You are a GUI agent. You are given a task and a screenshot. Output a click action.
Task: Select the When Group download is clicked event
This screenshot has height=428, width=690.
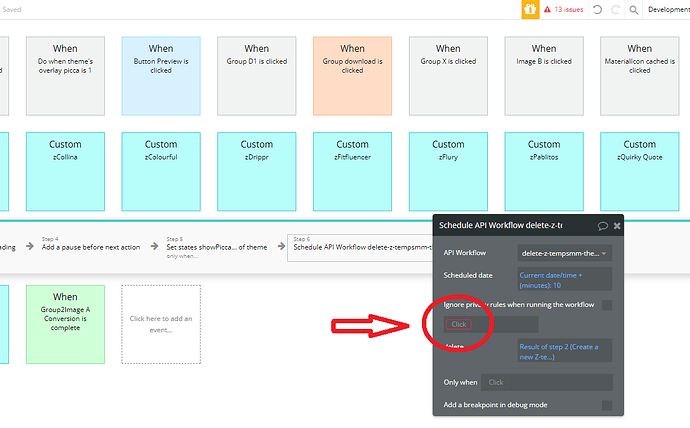point(352,76)
